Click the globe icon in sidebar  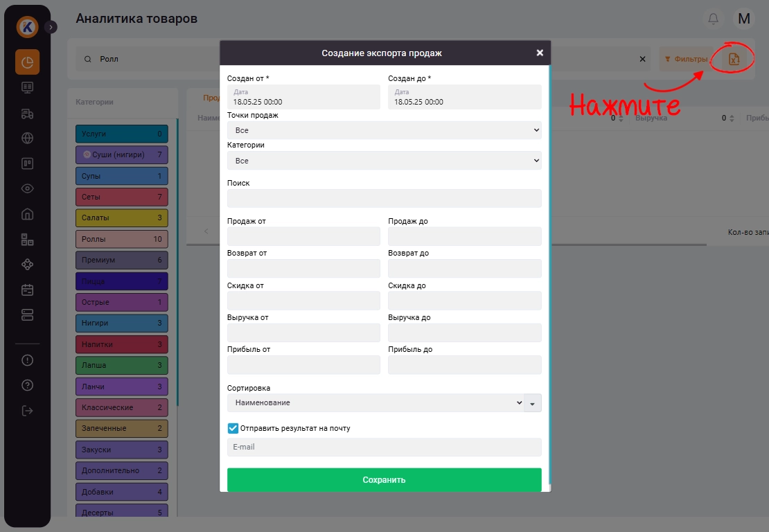[x=28, y=139]
